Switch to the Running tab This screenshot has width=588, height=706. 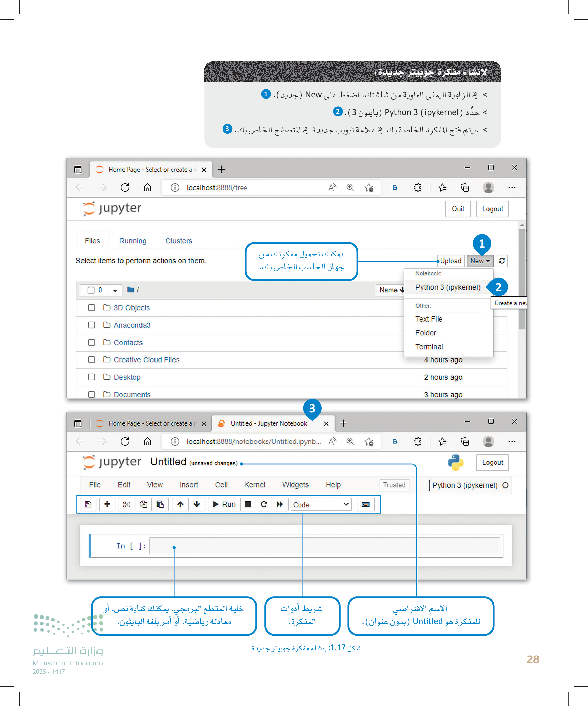tap(133, 241)
